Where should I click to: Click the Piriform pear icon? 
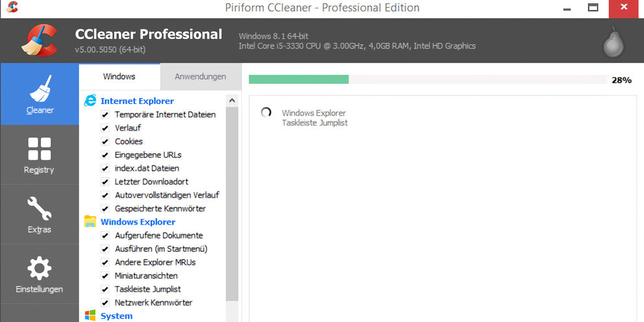pyautogui.click(x=613, y=42)
